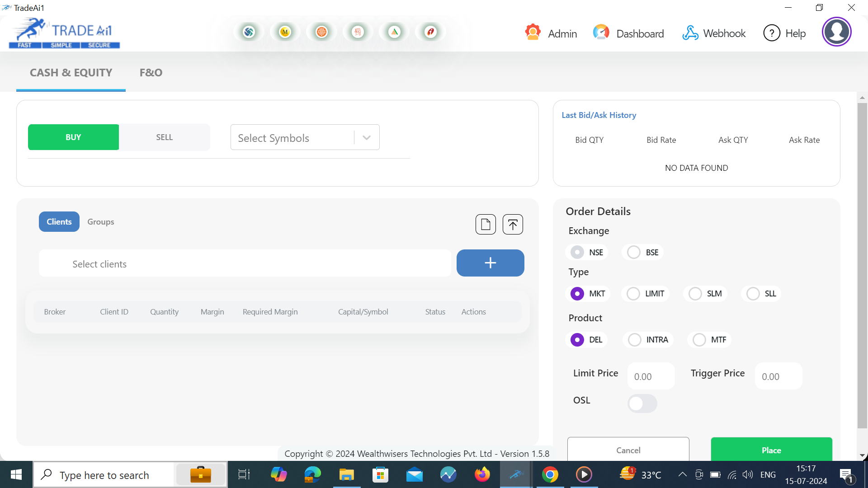The width and height of the screenshot is (868, 488).
Task: Open the red i ICICI broker icon
Action: (x=431, y=32)
